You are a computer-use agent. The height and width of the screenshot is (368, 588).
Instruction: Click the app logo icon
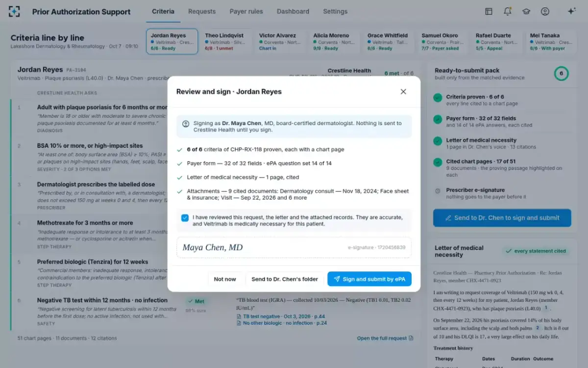tap(15, 11)
